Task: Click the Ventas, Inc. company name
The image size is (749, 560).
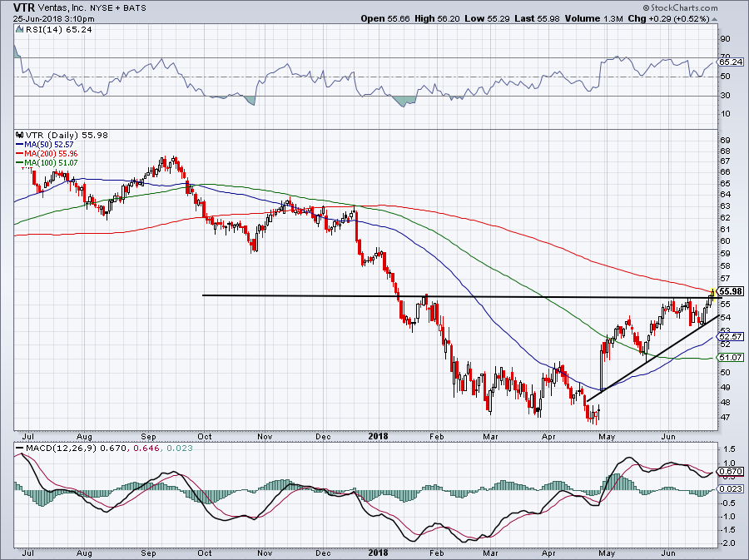Action: point(62,8)
